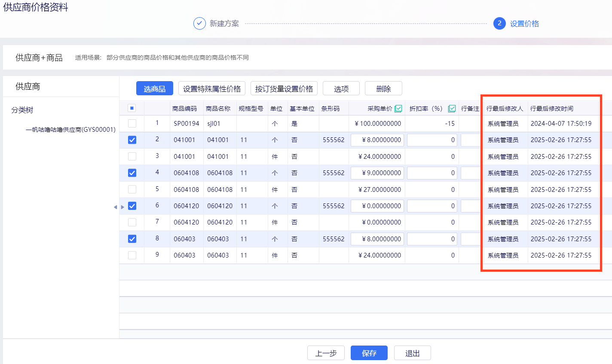Edit purchase price ¥9.00000000 in row 4
612x364 pixels.
377,173
